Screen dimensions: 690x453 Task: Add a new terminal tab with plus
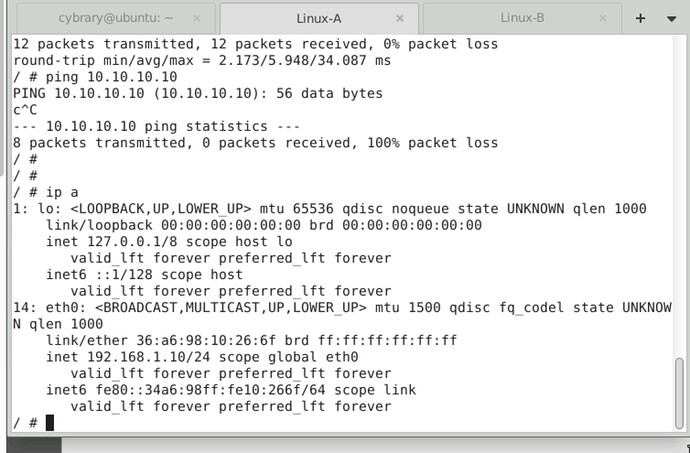641,17
